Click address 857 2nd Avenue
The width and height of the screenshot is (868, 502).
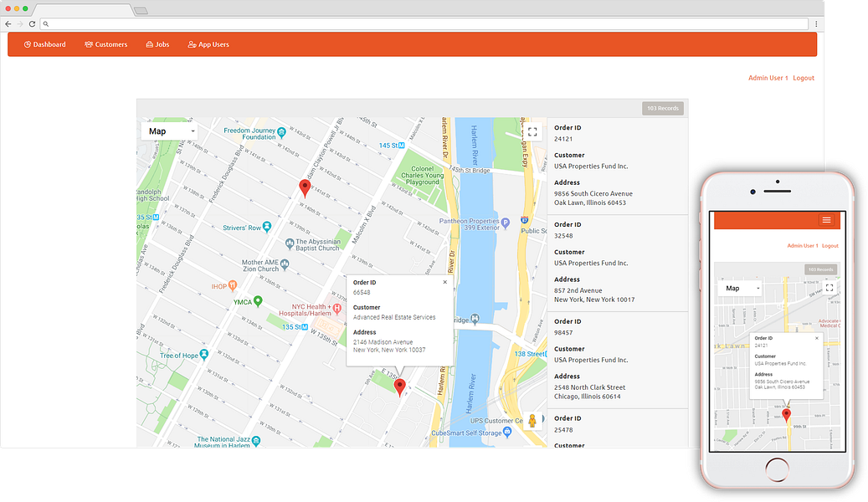[578, 290]
